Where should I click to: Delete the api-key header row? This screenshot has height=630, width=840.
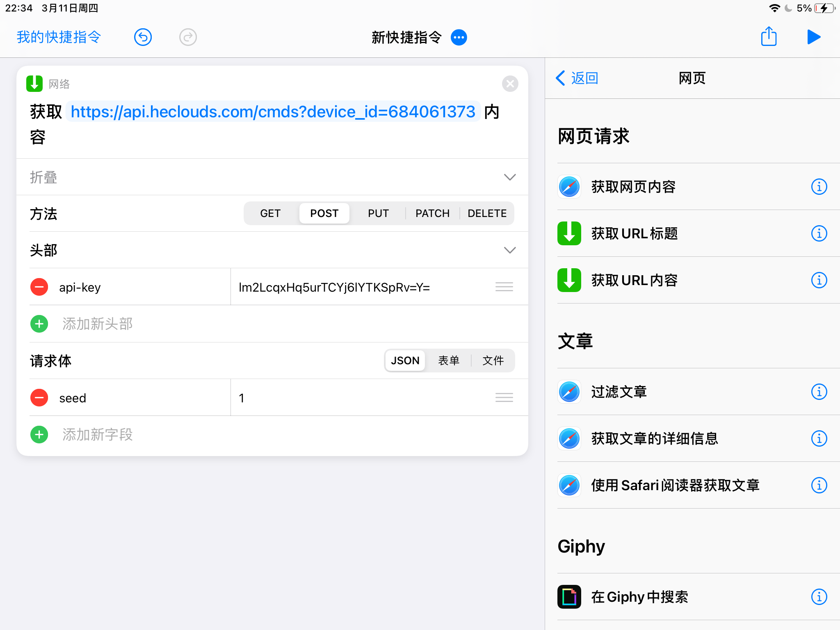(x=39, y=287)
